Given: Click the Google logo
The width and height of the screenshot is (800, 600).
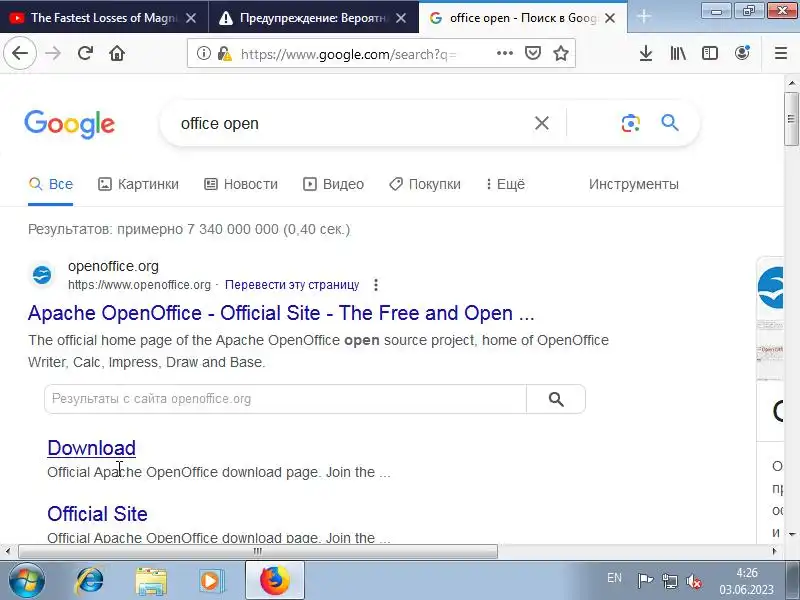Looking at the screenshot, I should point(69,124).
